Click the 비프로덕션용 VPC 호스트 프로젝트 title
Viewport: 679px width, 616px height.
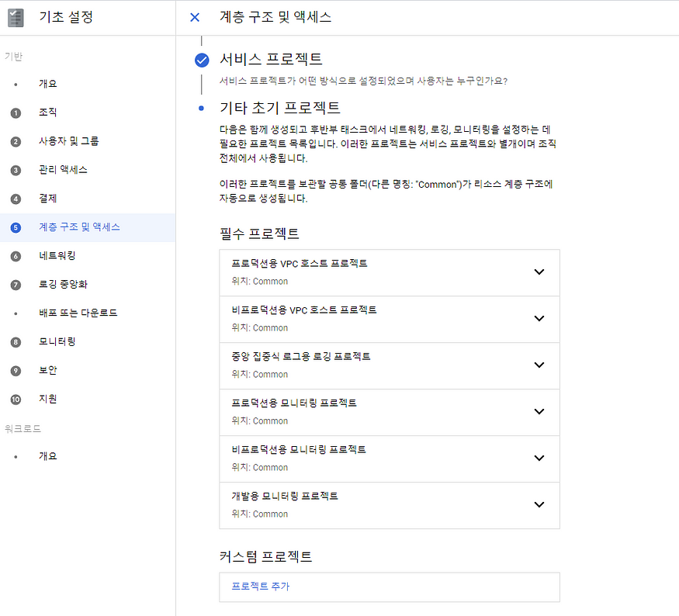click(x=304, y=310)
